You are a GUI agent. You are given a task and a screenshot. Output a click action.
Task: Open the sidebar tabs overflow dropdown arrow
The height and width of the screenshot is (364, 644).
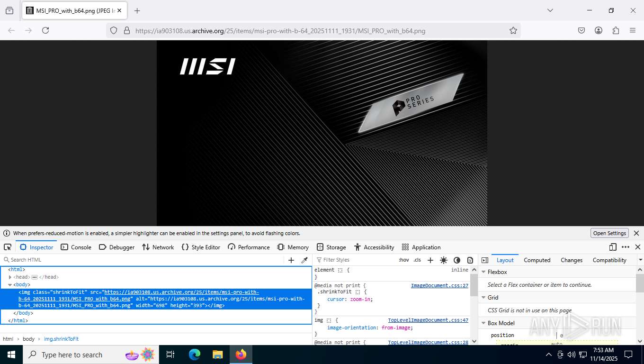point(640,260)
